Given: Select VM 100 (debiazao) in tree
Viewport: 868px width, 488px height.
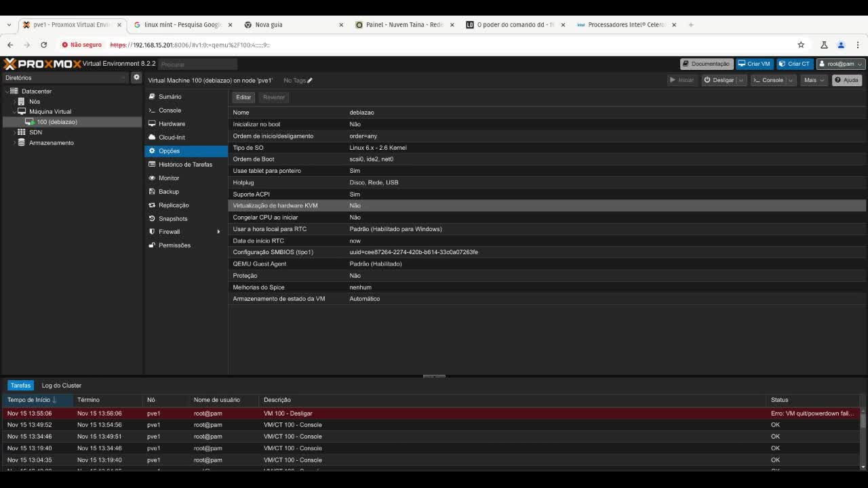Looking at the screenshot, I should click(x=57, y=122).
